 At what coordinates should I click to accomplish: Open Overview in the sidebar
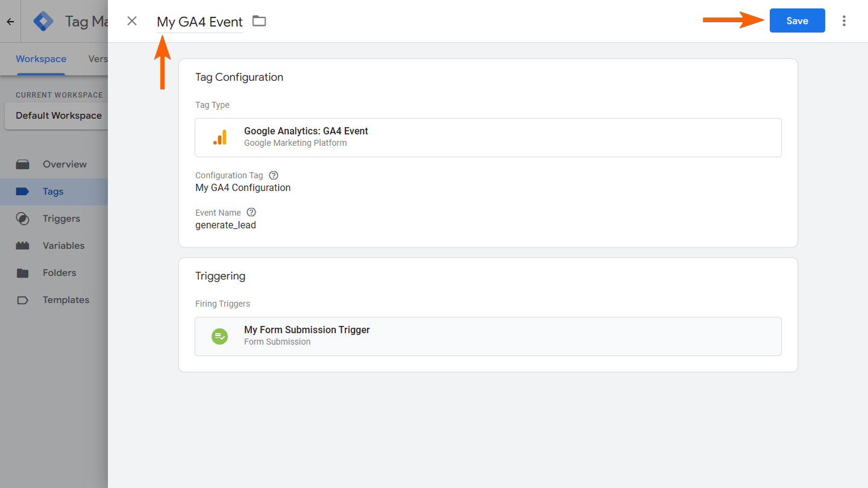(x=64, y=164)
